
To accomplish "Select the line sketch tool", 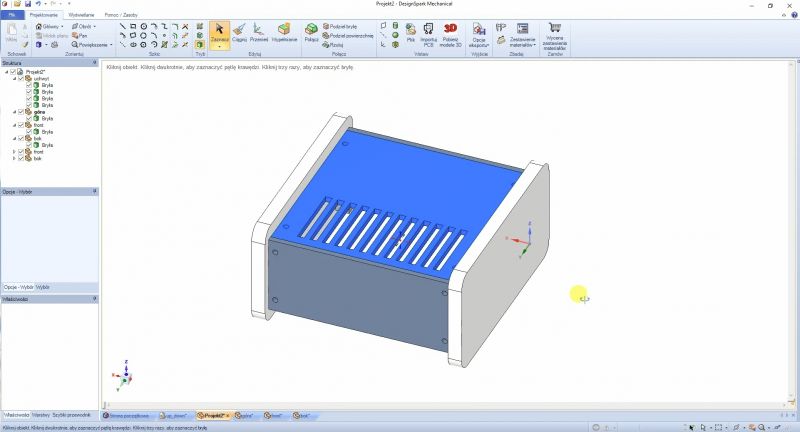I will 122,26.
